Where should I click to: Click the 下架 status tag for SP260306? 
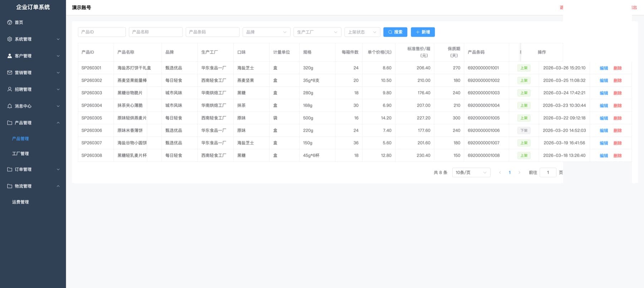click(524, 130)
